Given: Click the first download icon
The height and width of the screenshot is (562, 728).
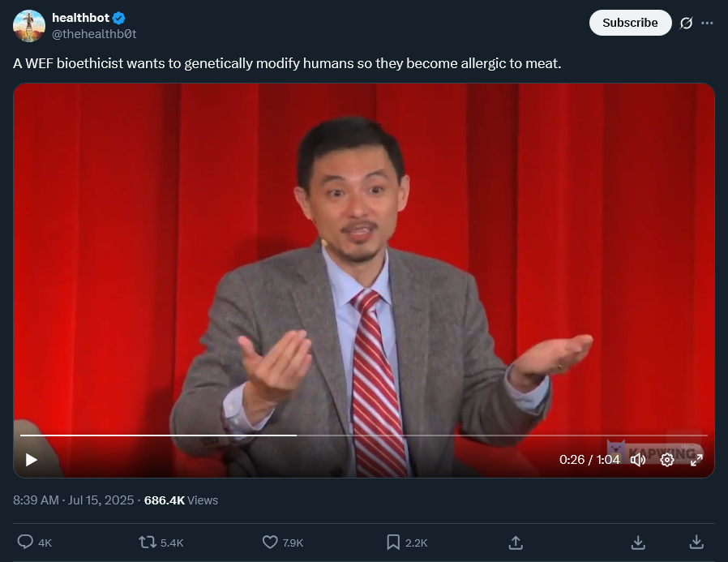Looking at the screenshot, I should click(x=638, y=542).
